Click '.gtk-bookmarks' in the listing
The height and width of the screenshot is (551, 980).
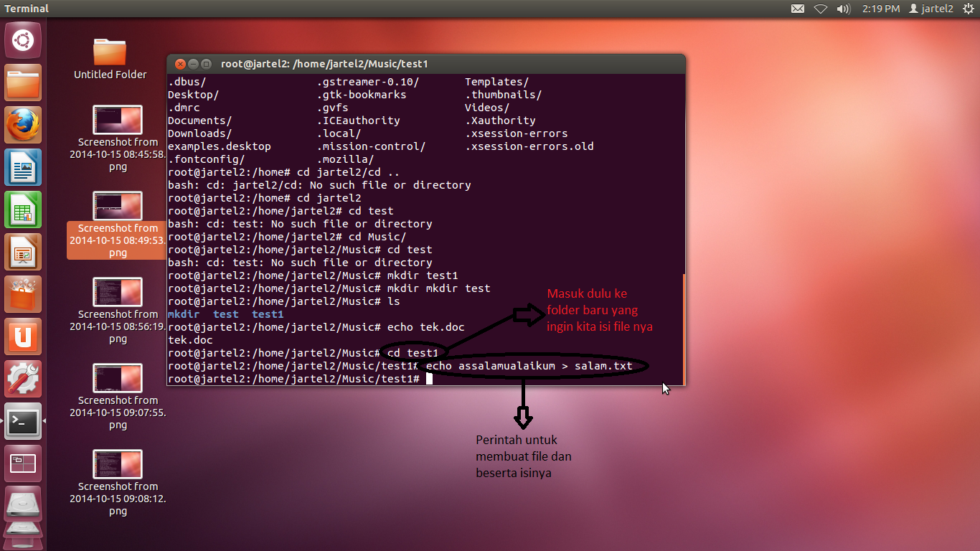click(362, 95)
